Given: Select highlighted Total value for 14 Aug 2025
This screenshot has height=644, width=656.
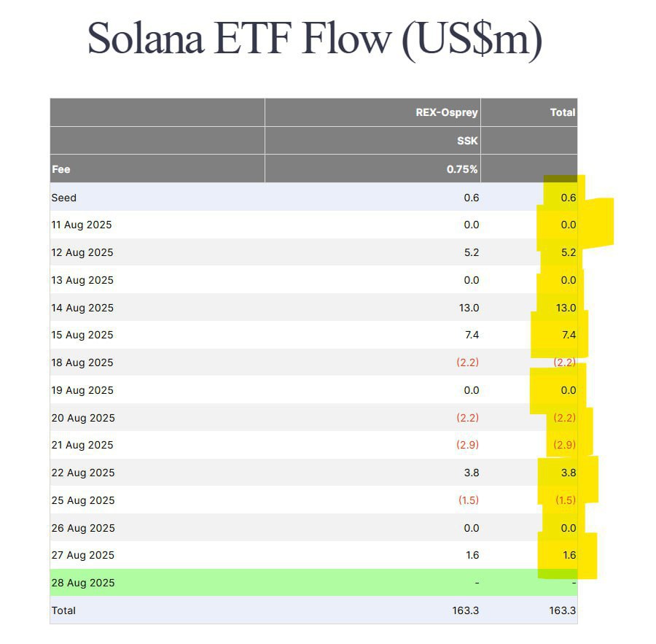Looking at the screenshot, I should point(566,308).
